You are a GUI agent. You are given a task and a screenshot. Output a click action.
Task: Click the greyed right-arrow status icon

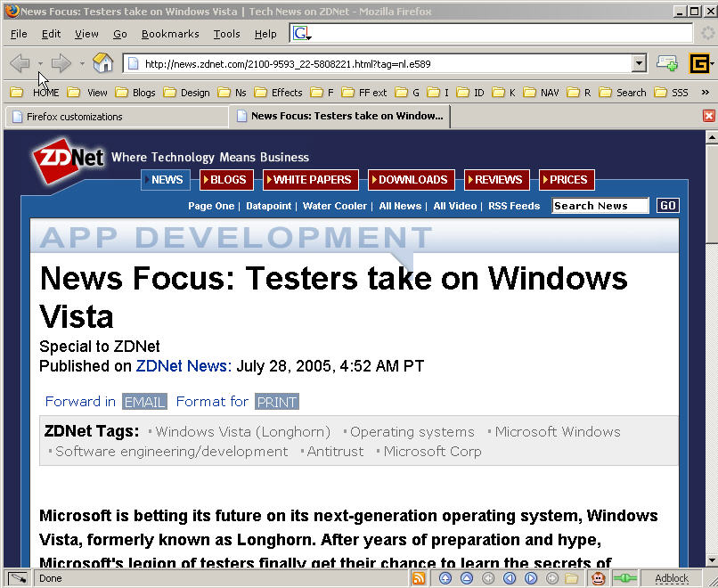point(552,578)
